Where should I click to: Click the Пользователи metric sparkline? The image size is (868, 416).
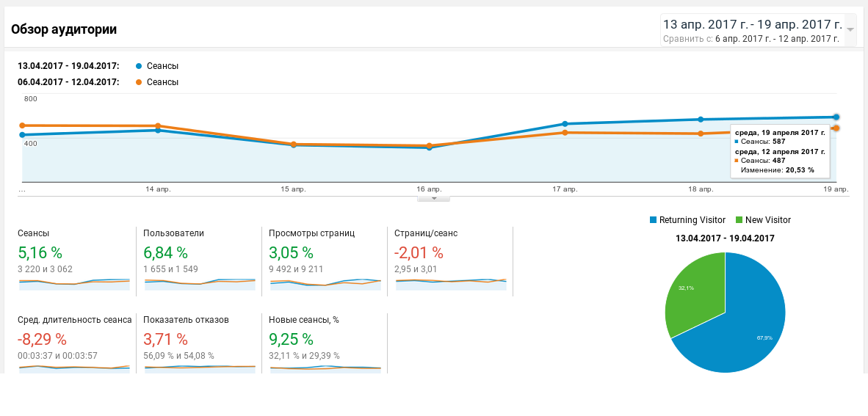(200, 285)
